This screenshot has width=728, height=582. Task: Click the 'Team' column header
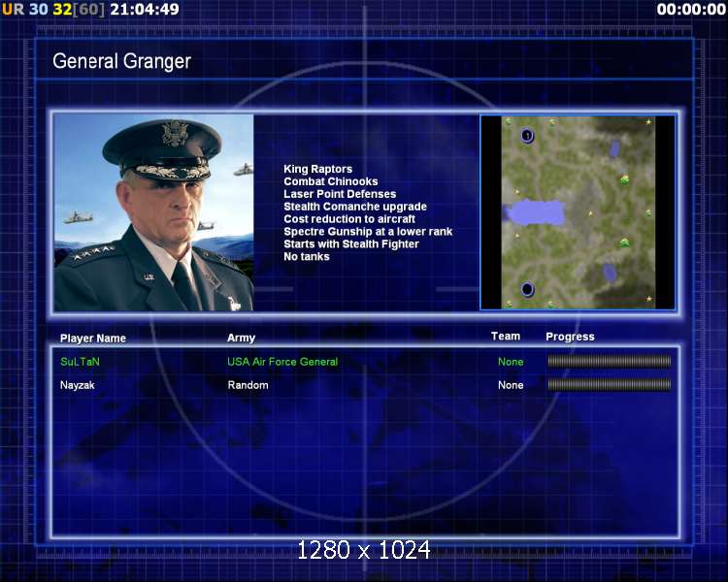[x=506, y=336]
